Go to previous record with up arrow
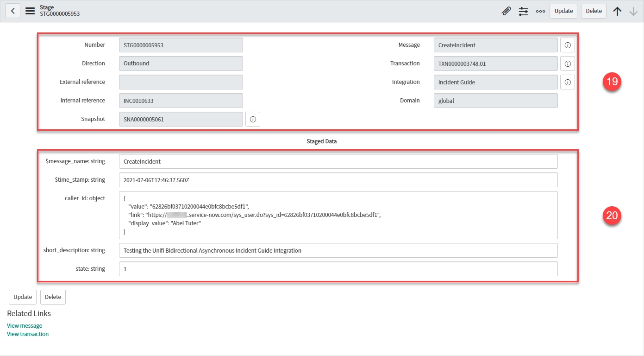644x356 pixels. click(617, 11)
